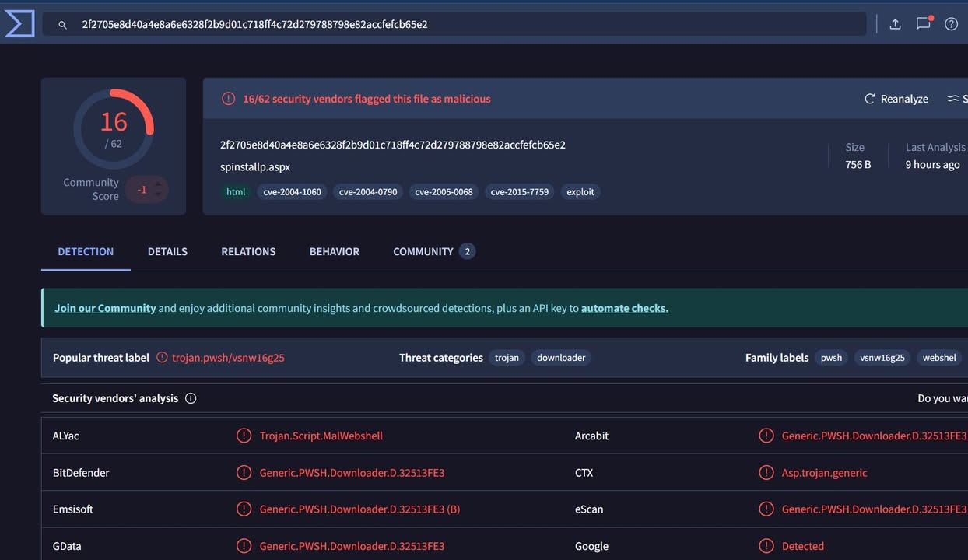This screenshot has width=968, height=560.
Task: Vote community score down arrow
Action: 158,194
